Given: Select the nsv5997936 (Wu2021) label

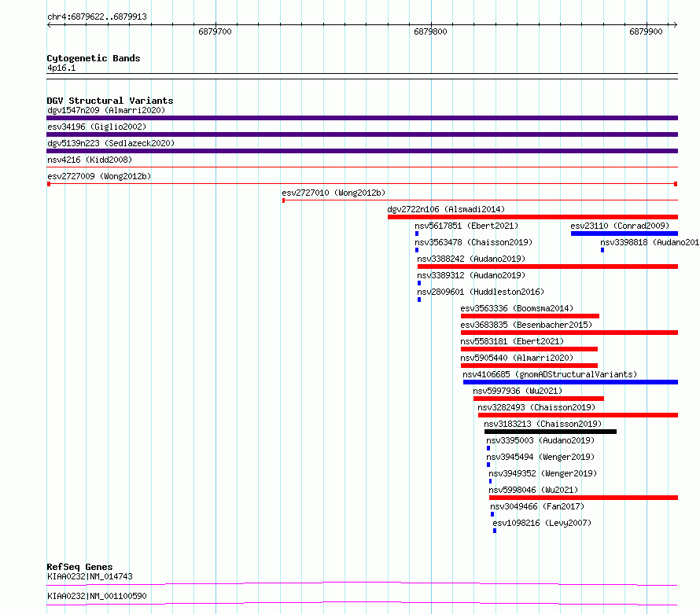Looking at the screenshot, I should (x=518, y=391).
